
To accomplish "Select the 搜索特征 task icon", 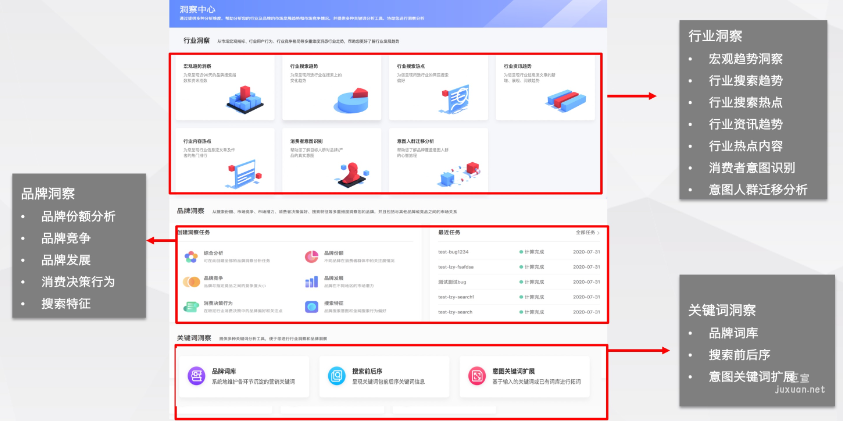I will 311,306.
